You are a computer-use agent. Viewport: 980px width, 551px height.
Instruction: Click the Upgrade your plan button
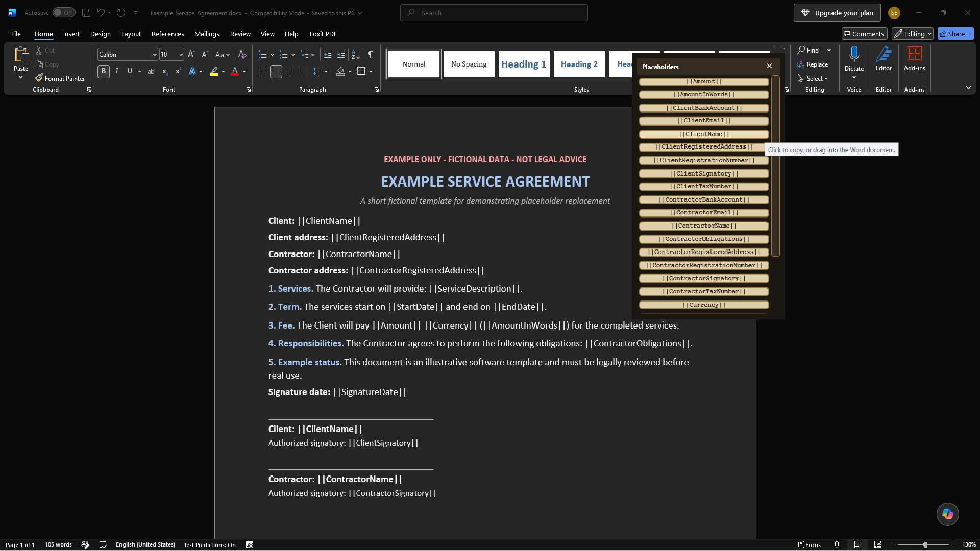tap(837, 13)
